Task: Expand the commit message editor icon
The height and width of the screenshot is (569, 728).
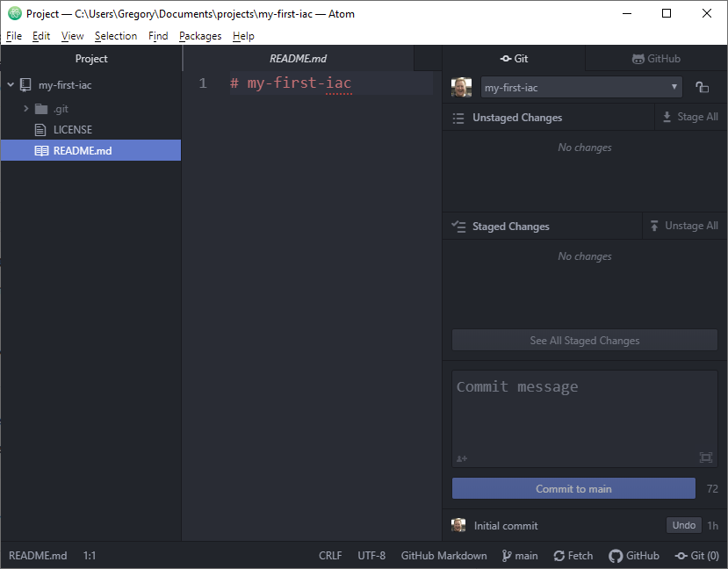Action: click(706, 457)
